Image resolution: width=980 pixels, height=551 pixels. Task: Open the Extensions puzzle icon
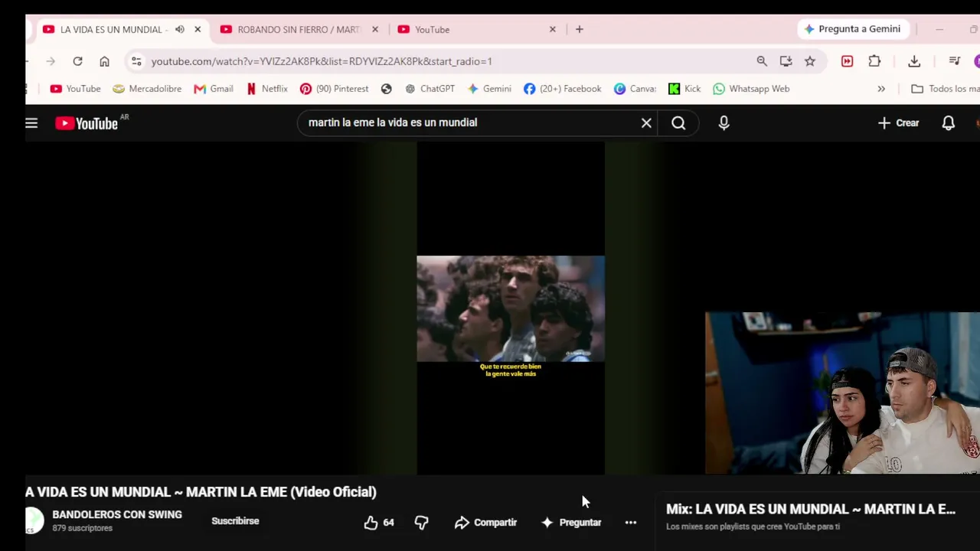tap(874, 61)
